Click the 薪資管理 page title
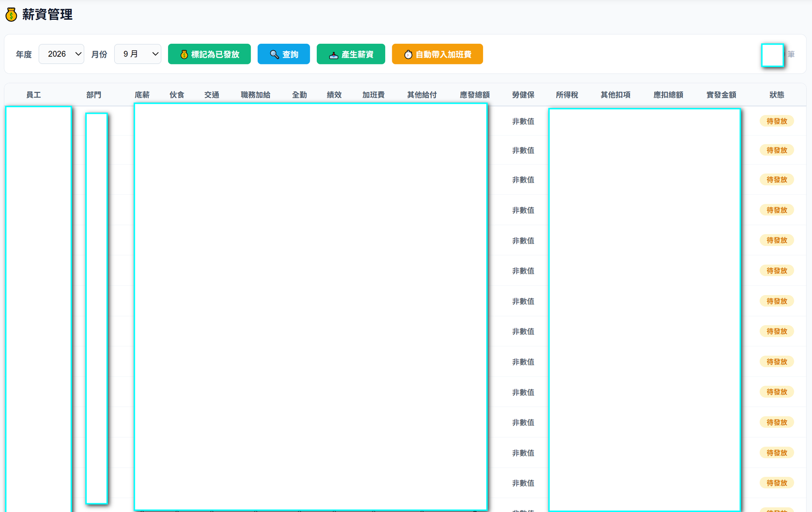This screenshot has width=812, height=512. [47, 15]
